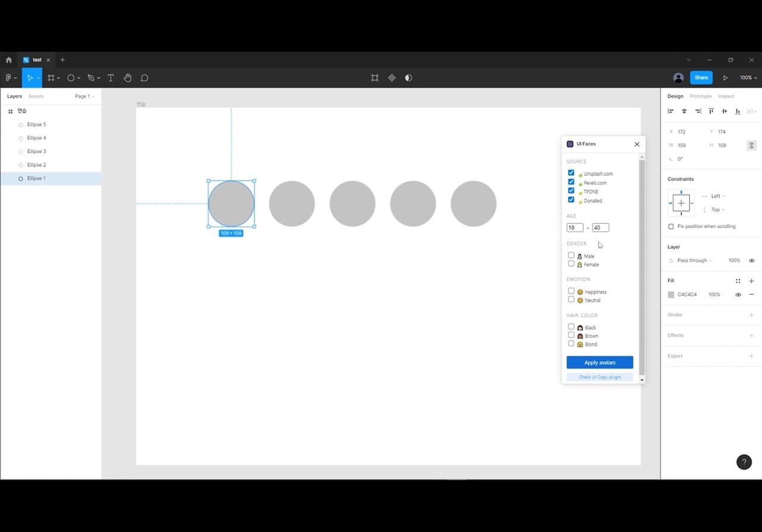The image size is (762, 532).
Task: Select the Pen tool
Action: click(x=91, y=78)
